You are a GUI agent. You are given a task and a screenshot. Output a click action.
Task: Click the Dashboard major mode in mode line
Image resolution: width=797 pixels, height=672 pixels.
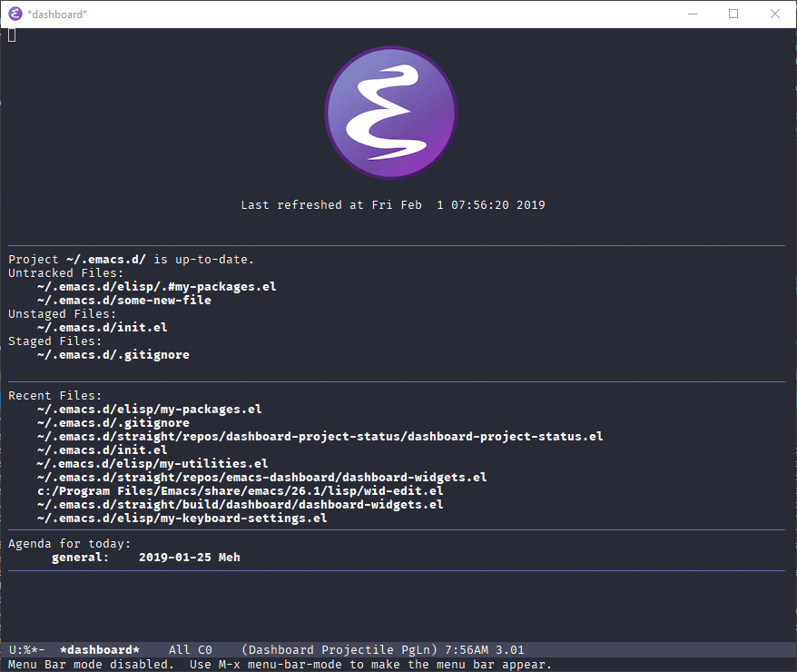(280, 650)
